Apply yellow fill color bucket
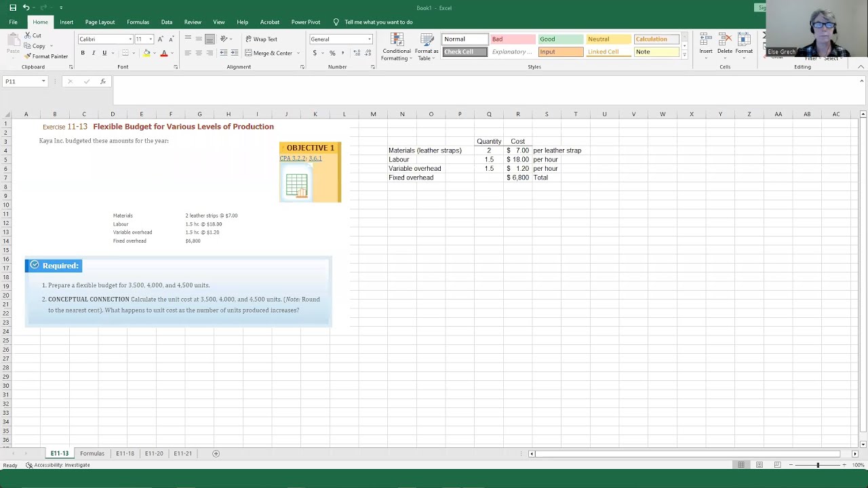The height and width of the screenshot is (488, 868). pos(146,53)
